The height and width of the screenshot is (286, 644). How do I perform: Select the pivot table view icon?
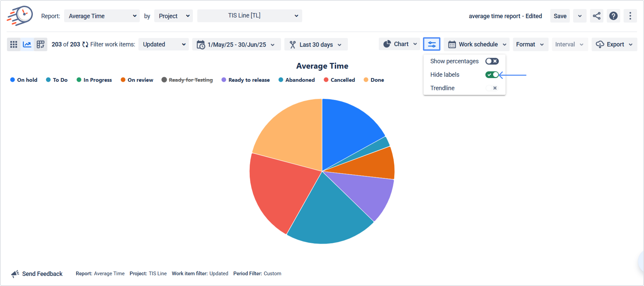40,44
